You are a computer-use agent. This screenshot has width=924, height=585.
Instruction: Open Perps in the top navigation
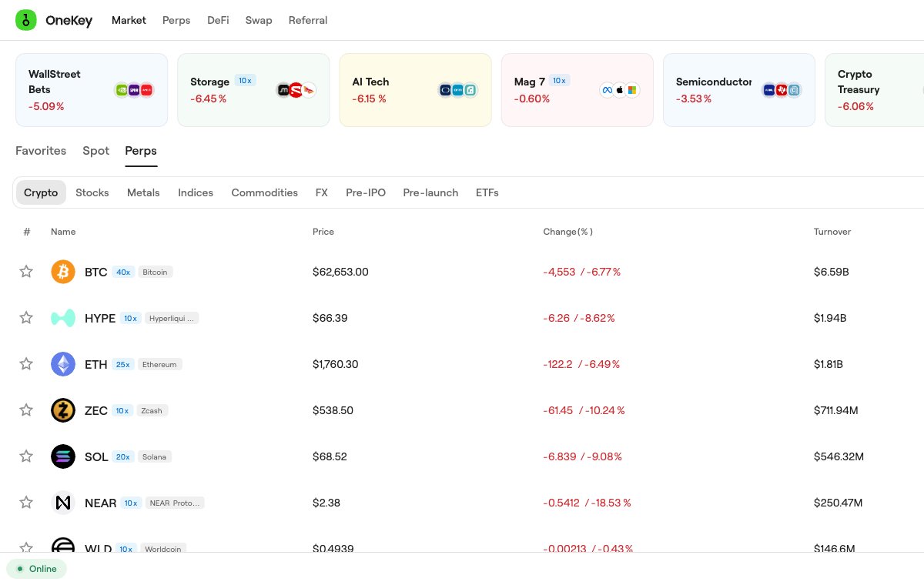[176, 21]
